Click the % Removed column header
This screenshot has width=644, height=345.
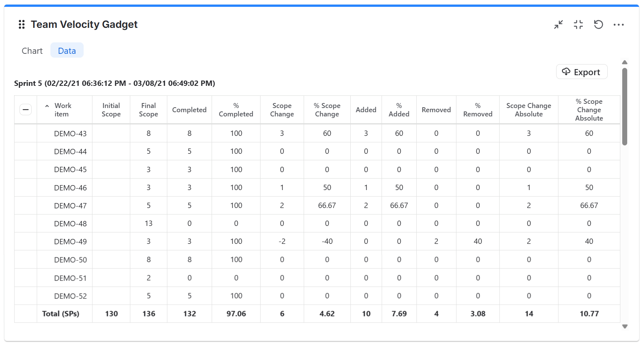478,110
